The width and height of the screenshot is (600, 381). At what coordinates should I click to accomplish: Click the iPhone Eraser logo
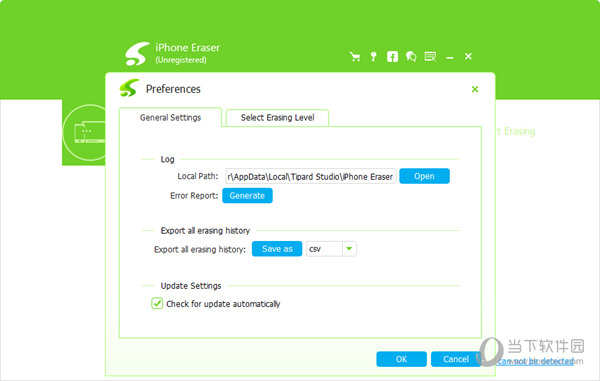137,54
